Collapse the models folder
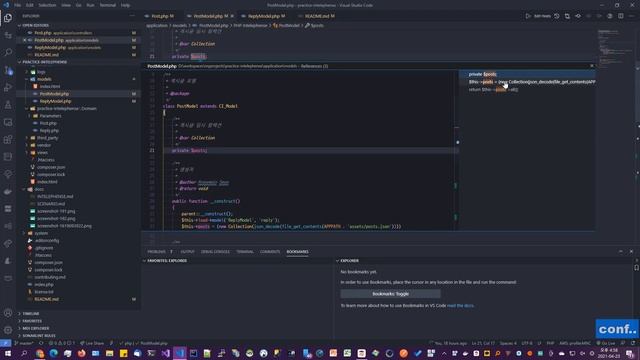 (x=44, y=79)
